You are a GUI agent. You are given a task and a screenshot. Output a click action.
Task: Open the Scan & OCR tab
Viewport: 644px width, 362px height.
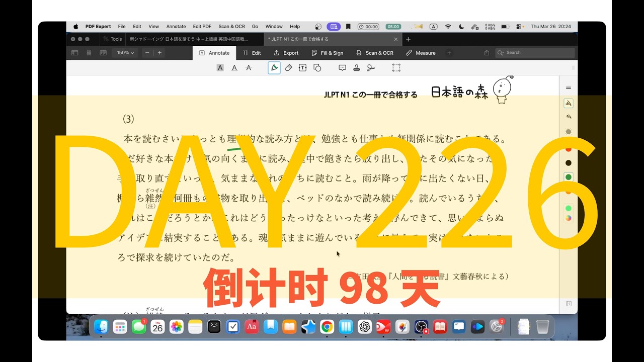click(x=375, y=53)
